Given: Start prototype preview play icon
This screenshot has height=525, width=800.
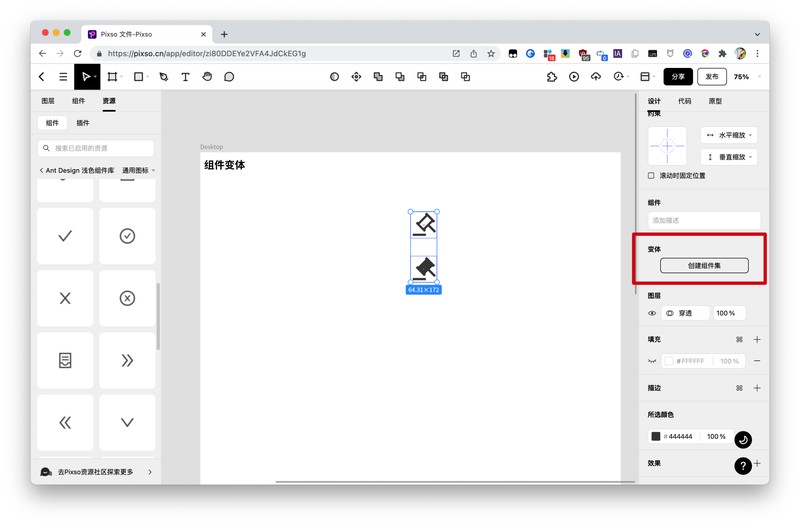Looking at the screenshot, I should click(574, 77).
